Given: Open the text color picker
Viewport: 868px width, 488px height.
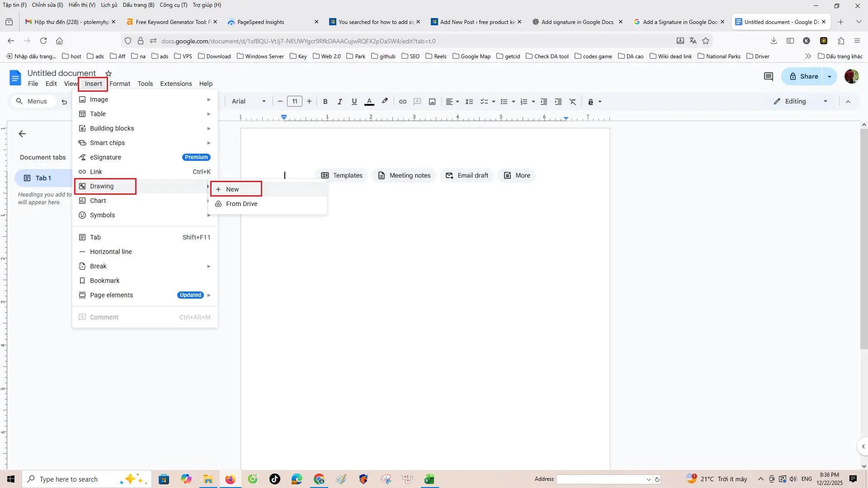Looking at the screenshot, I should pos(369,102).
